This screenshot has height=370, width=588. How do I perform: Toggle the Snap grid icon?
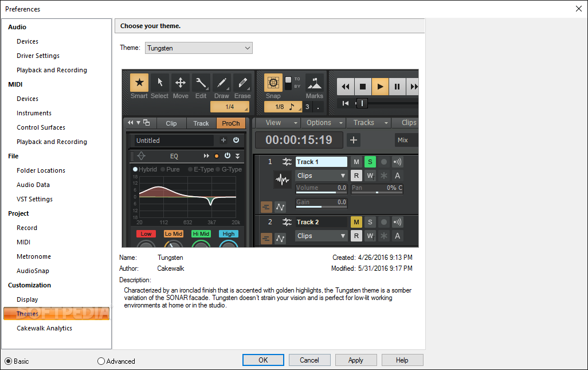point(273,83)
